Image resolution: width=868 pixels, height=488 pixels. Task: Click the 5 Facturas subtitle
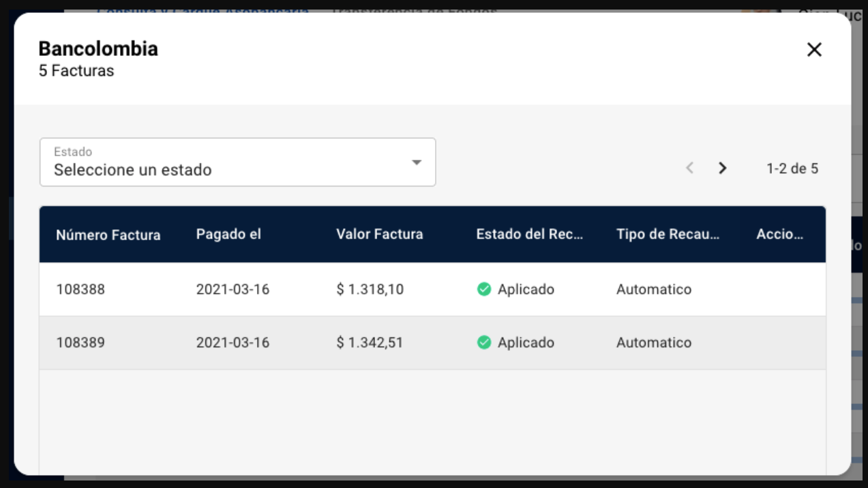point(76,70)
